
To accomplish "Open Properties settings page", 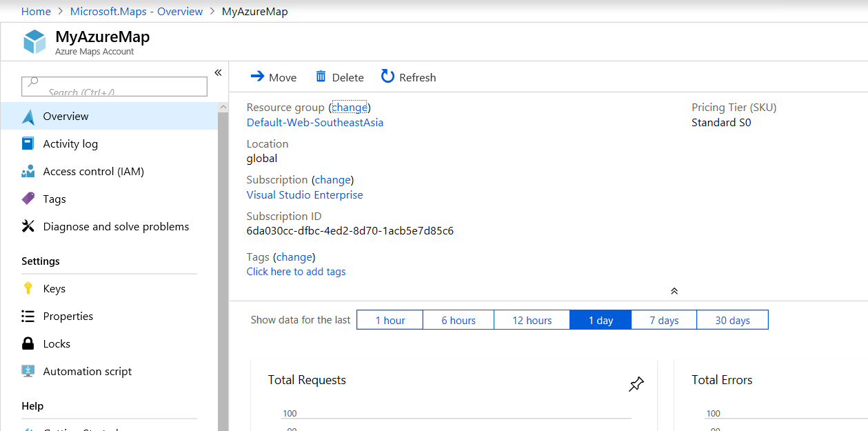I will (109, 316).
